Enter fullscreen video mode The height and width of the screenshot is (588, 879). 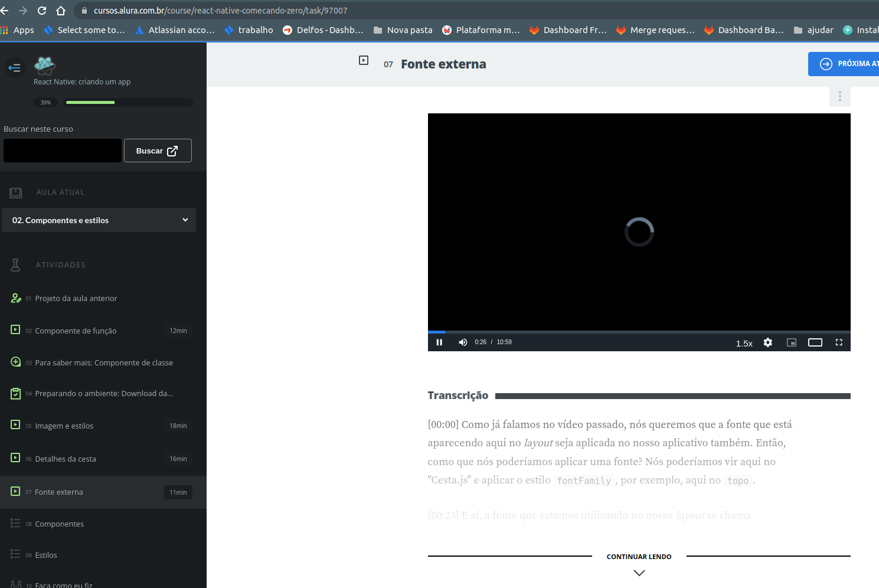(839, 342)
